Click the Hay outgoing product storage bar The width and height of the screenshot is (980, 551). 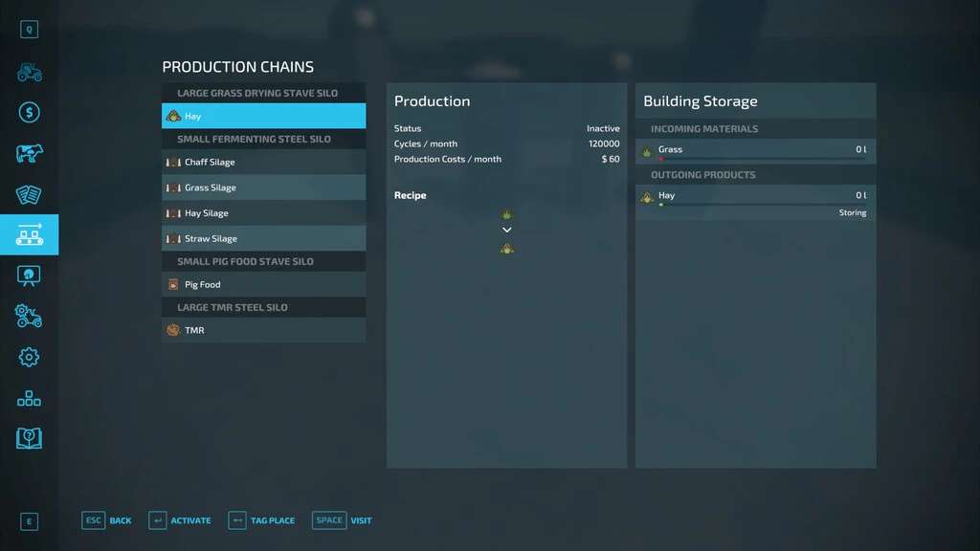pyautogui.click(x=755, y=204)
